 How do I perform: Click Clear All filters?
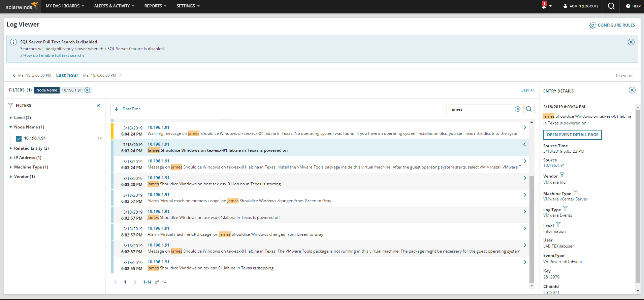click(527, 90)
